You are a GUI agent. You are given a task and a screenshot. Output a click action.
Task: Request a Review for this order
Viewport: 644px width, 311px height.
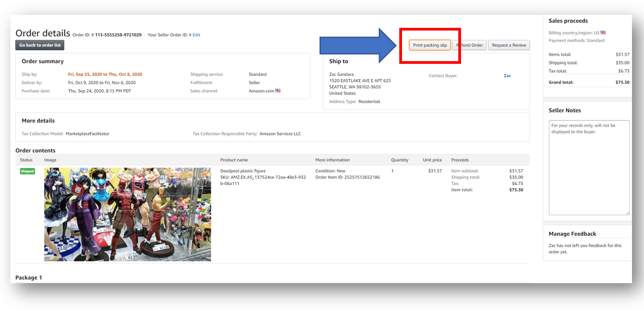(509, 45)
